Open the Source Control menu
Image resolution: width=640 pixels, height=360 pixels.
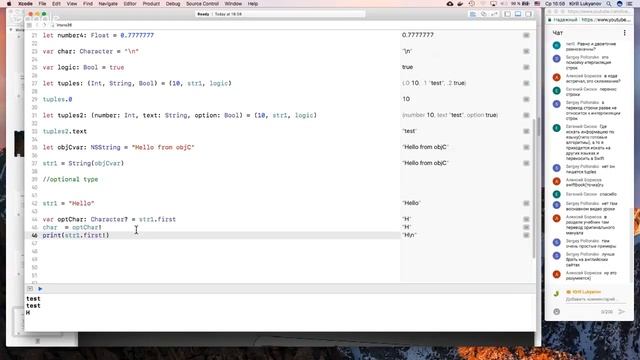point(202,4)
